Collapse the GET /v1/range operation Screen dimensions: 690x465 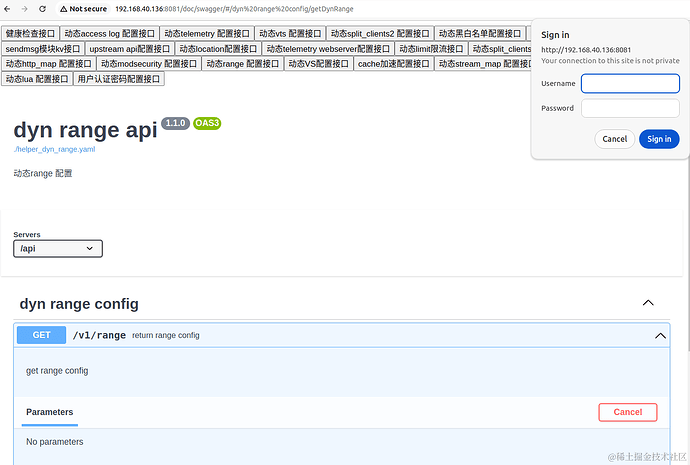click(x=660, y=336)
